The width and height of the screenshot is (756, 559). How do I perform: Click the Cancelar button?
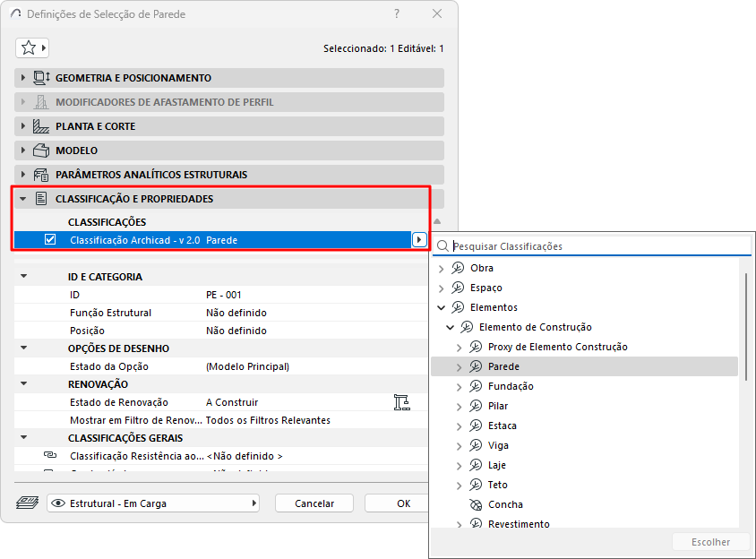click(x=314, y=503)
